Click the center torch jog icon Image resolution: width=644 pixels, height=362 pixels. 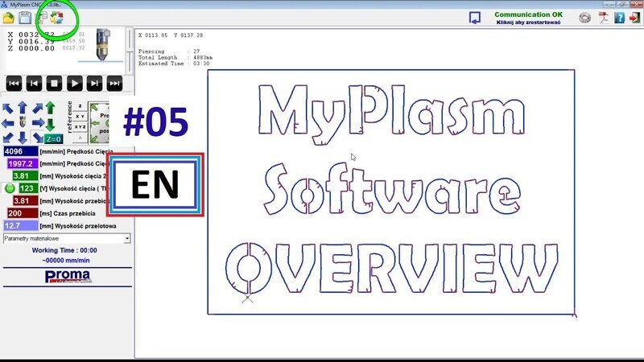click(x=23, y=122)
